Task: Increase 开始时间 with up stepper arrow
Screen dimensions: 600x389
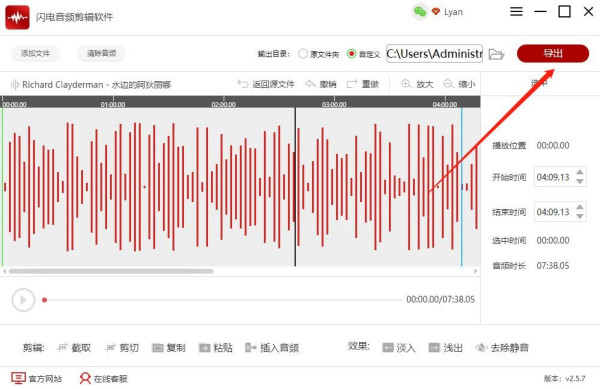Action: [580, 173]
